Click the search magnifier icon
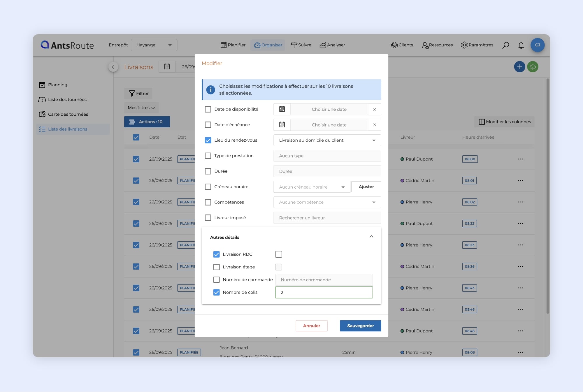The image size is (583, 392). [505, 45]
